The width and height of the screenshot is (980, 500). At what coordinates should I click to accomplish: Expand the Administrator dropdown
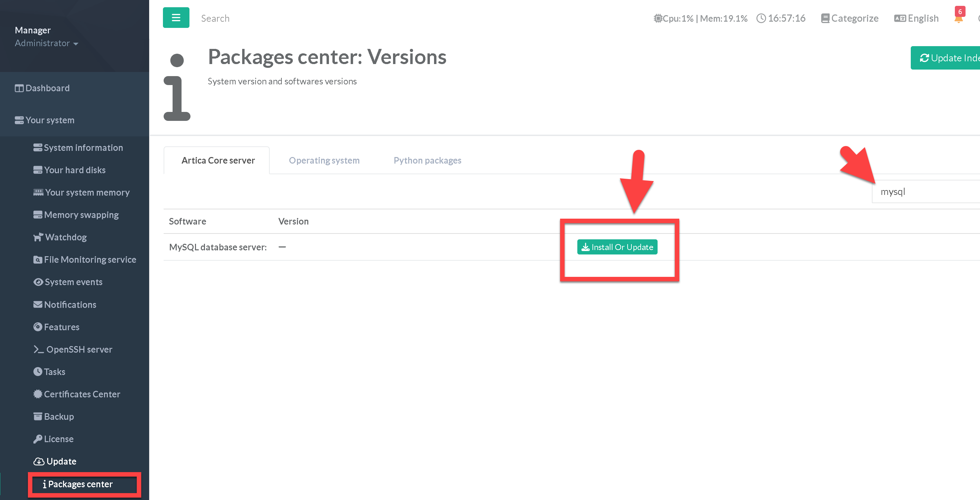47,43
